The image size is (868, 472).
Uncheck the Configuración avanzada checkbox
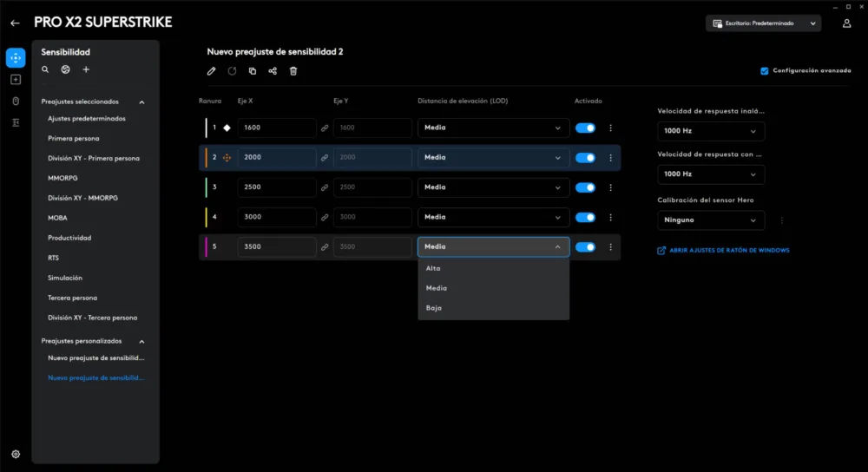click(764, 71)
